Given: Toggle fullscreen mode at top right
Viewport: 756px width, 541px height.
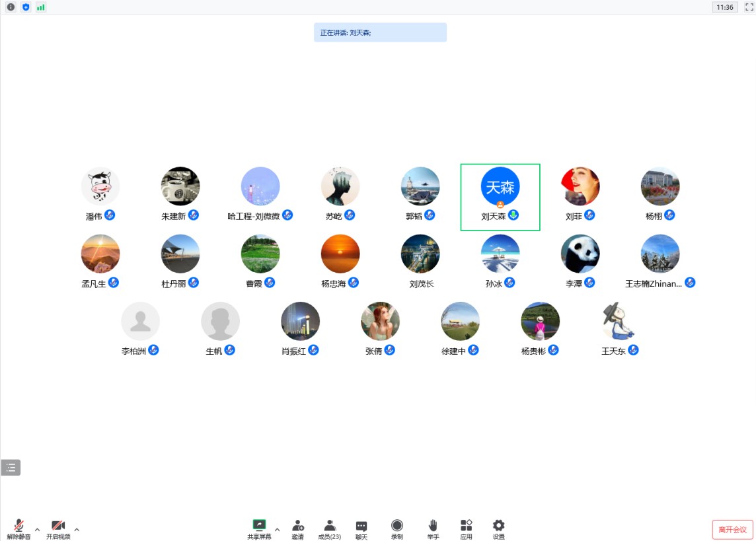Looking at the screenshot, I should coord(749,7).
